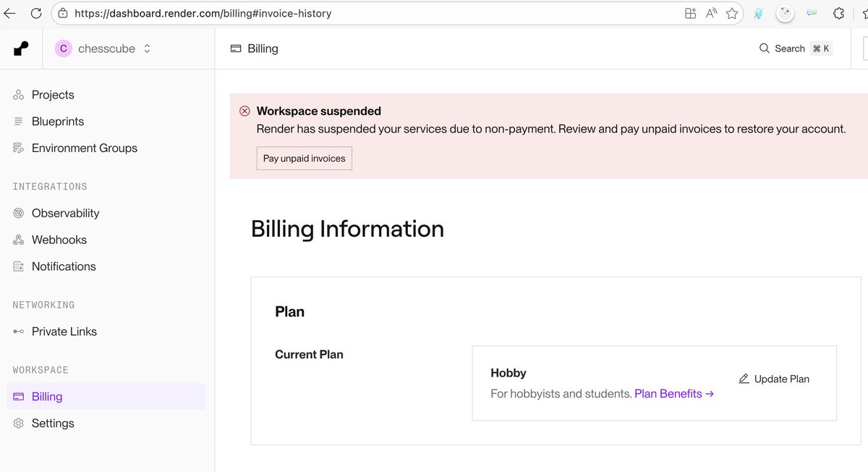Navigate to Webhooks

click(x=59, y=240)
